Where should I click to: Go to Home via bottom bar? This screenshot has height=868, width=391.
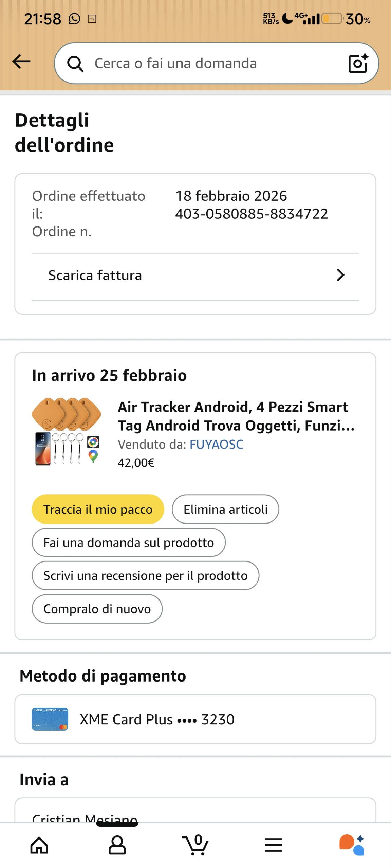click(x=39, y=845)
